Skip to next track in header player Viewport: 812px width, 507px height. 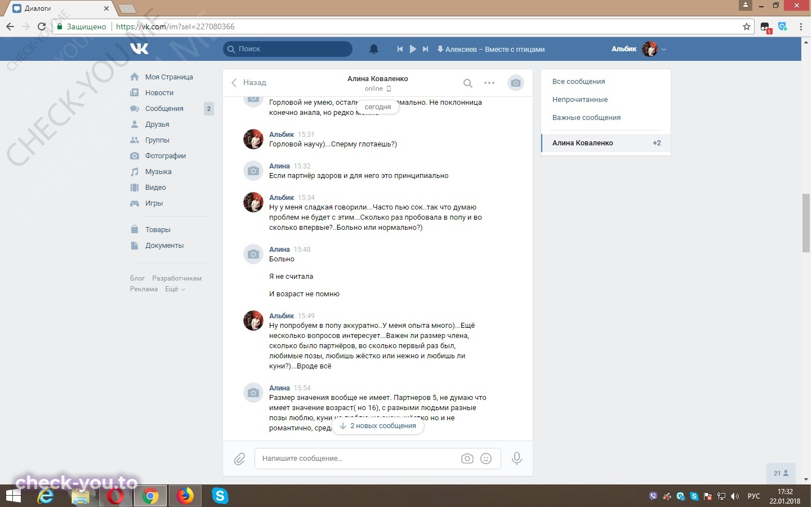pyautogui.click(x=426, y=49)
